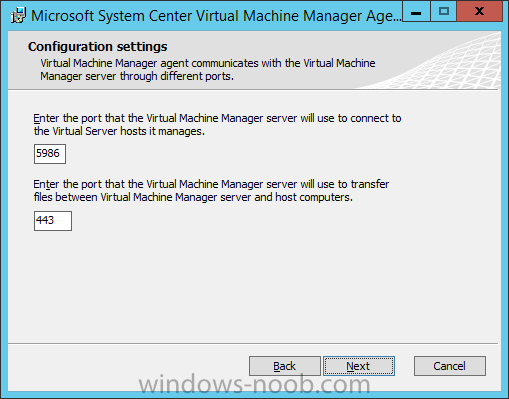Click the agent communicates through ports description

click(x=208, y=70)
